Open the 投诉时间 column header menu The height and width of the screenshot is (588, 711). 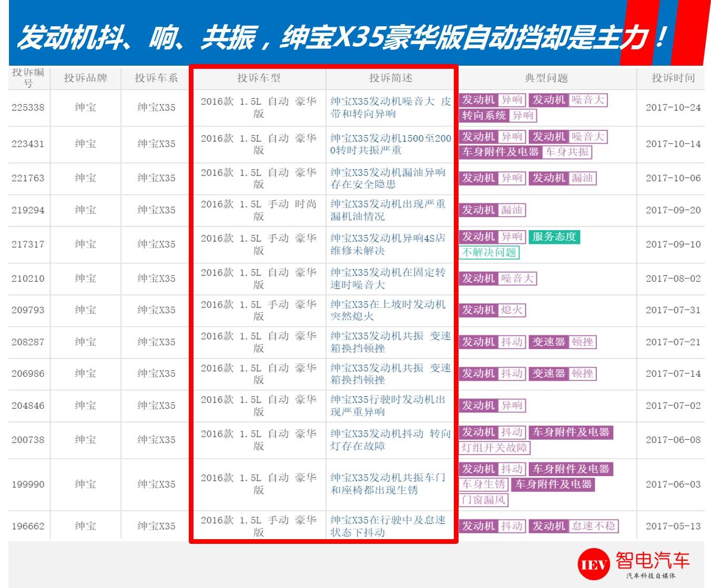click(673, 79)
